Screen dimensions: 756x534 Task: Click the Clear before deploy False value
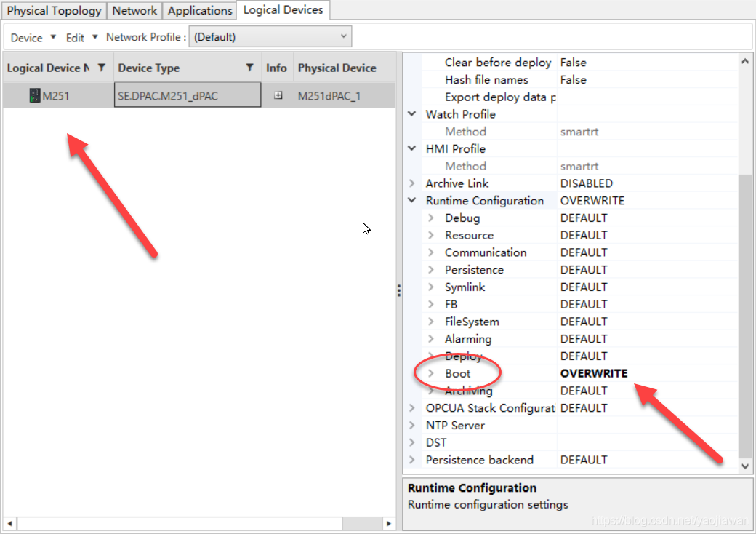pyautogui.click(x=573, y=63)
